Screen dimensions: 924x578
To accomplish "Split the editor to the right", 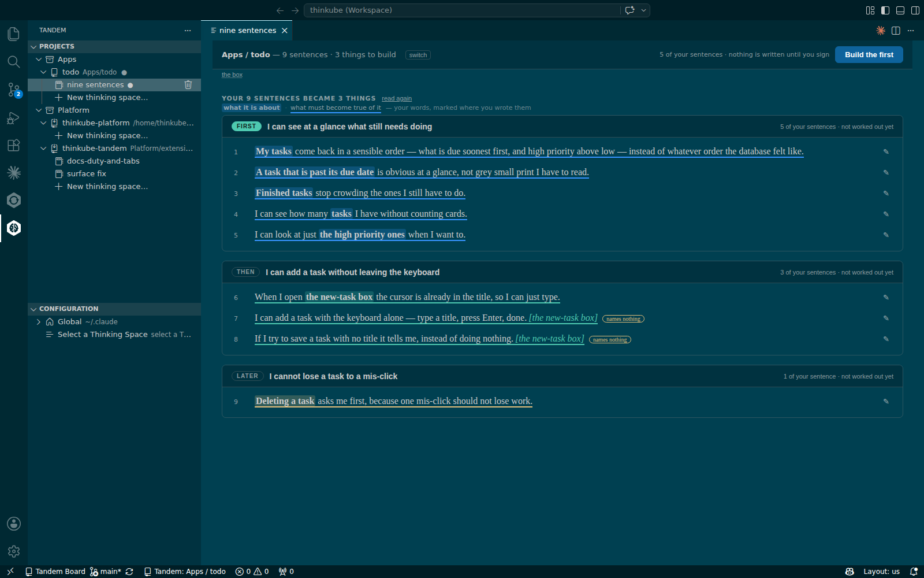I will point(896,31).
